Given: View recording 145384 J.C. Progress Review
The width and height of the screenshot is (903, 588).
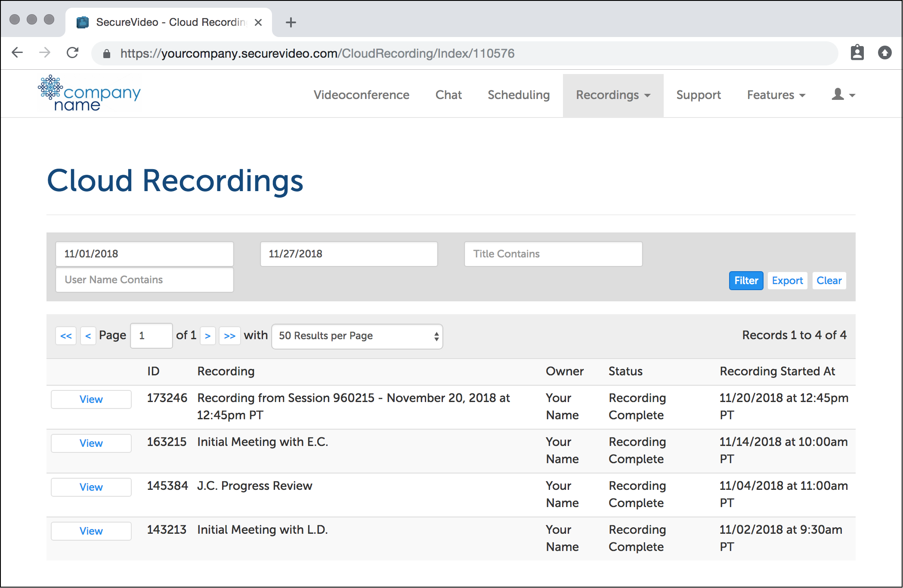Looking at the screenshot, I should click(91, 487).
